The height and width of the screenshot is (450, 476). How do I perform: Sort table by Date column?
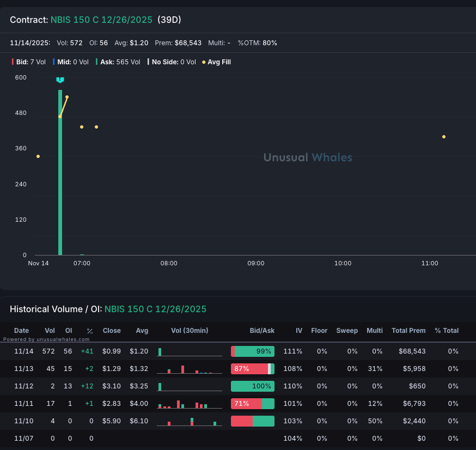tap(22, 331)
